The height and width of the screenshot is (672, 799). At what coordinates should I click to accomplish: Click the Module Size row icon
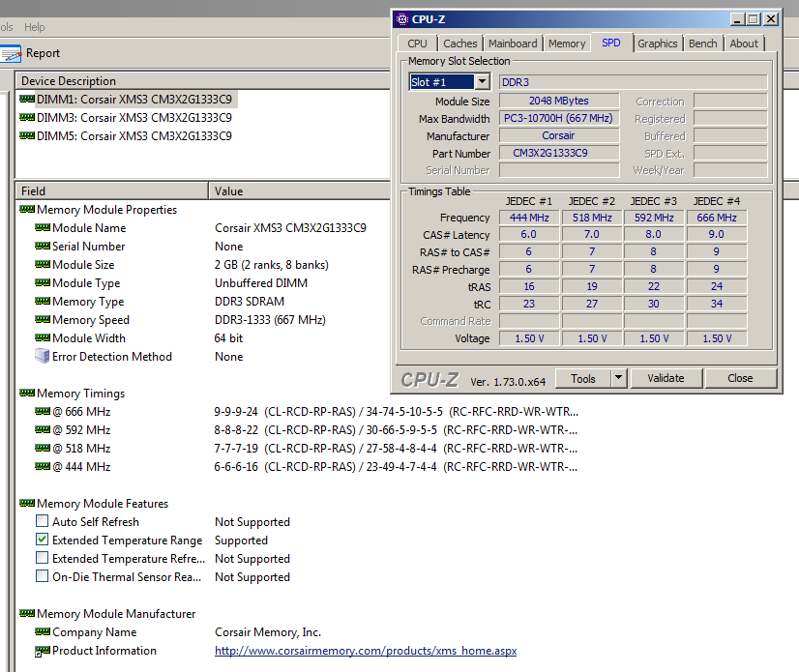tap(43, 264)
